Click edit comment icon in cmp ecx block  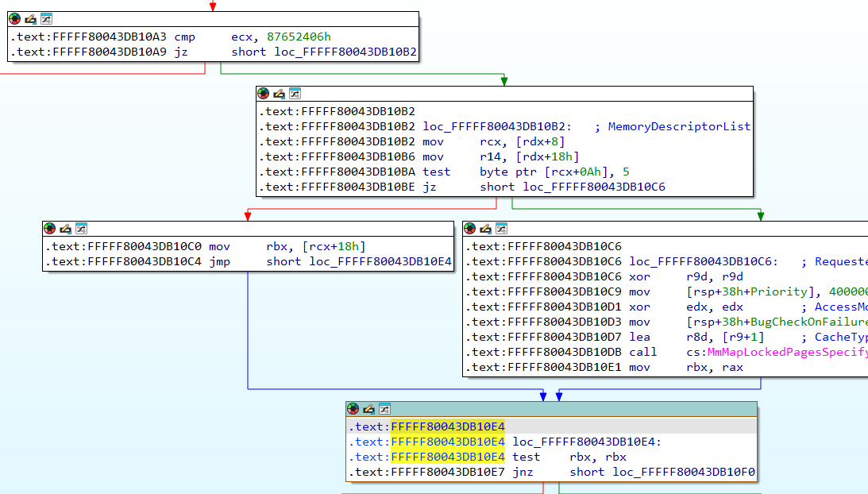(30, 19)
